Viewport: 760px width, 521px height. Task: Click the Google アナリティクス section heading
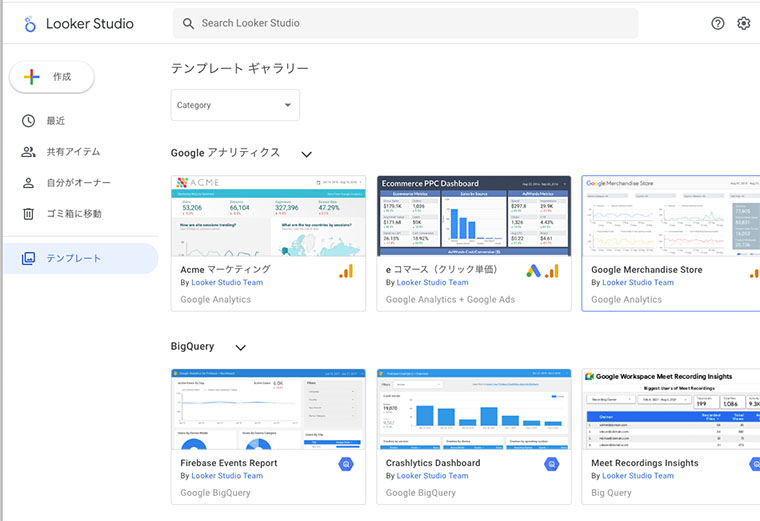pyautogui.click(x=225, y=153)
